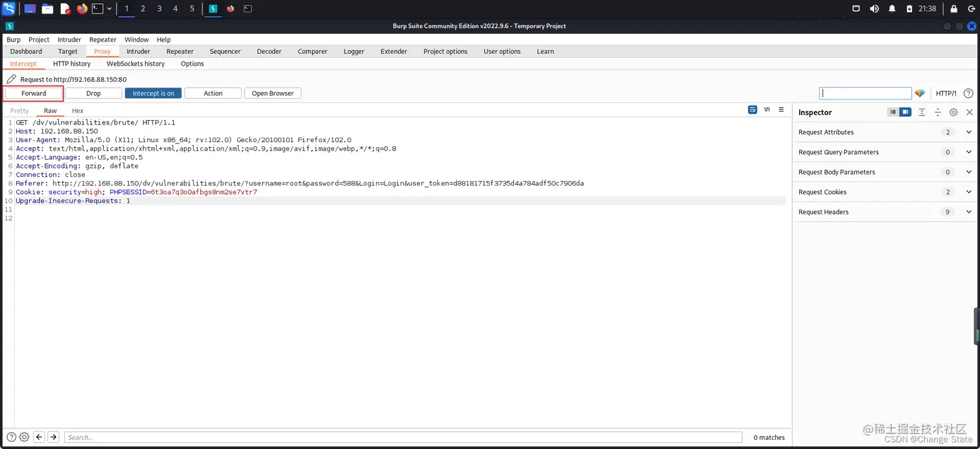Open the Kali applications menu icon
Screen dimensions: 980x449
tap(8, 8)
